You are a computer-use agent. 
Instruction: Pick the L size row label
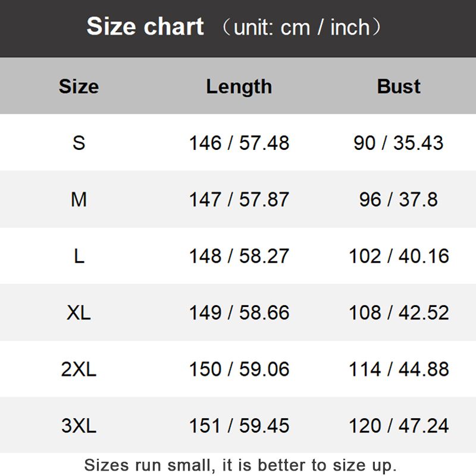pos(79,256)
